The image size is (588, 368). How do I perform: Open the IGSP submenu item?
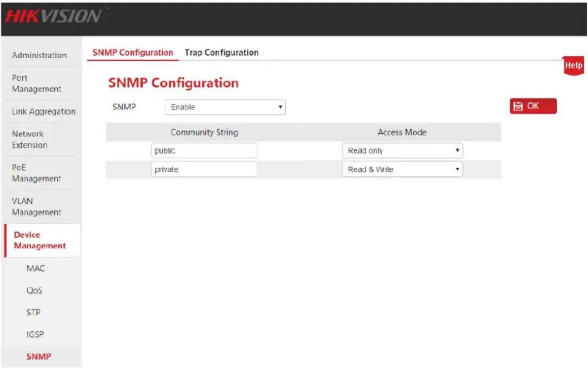pos(35,335)
